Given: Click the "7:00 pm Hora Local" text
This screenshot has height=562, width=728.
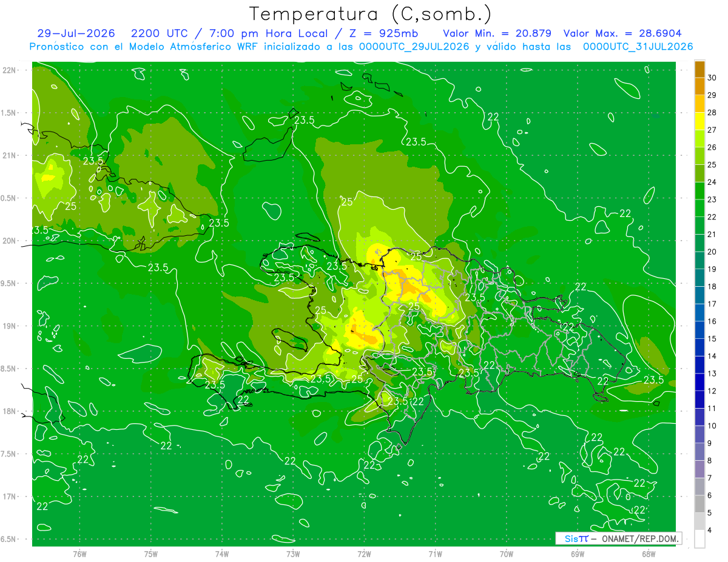Looking at the screenshot, I should 269,33.
